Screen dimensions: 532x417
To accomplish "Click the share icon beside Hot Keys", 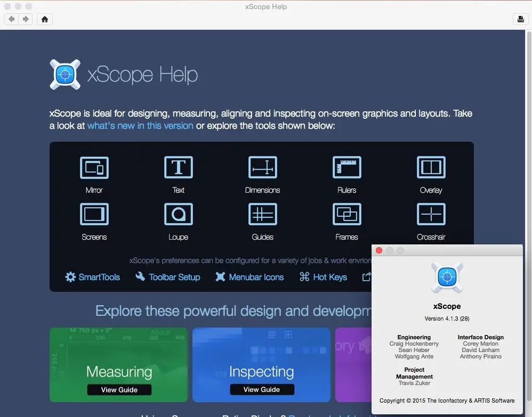I will pyautogui.click(x=366, y=277).
